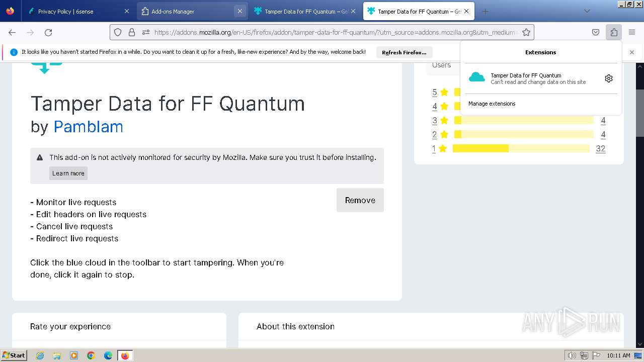This screenshot has width=644, height=362.
Task: Go back to previous page
Action: [x=12, y=32]
